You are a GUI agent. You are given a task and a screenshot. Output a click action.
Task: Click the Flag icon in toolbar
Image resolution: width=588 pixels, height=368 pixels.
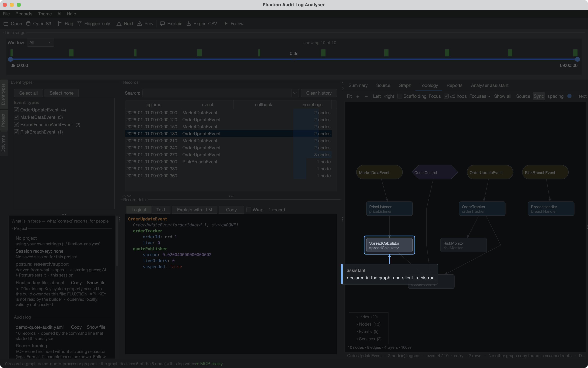click(x=59, y=24)
